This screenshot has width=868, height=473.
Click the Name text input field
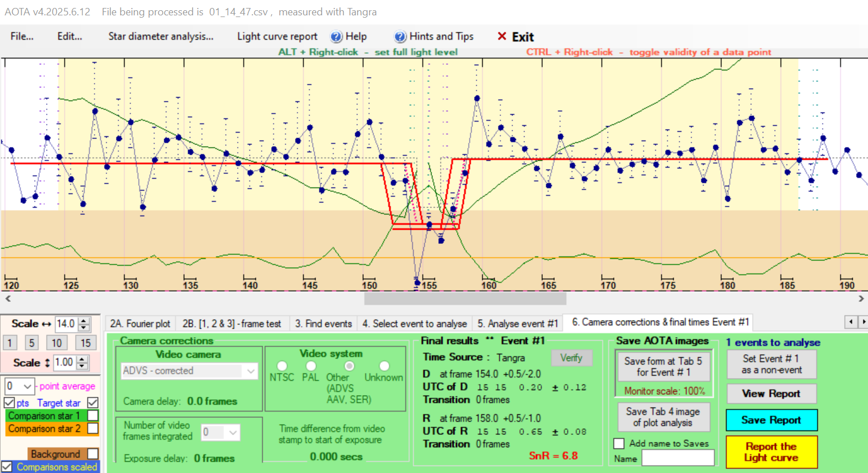(x=678, y=458)
